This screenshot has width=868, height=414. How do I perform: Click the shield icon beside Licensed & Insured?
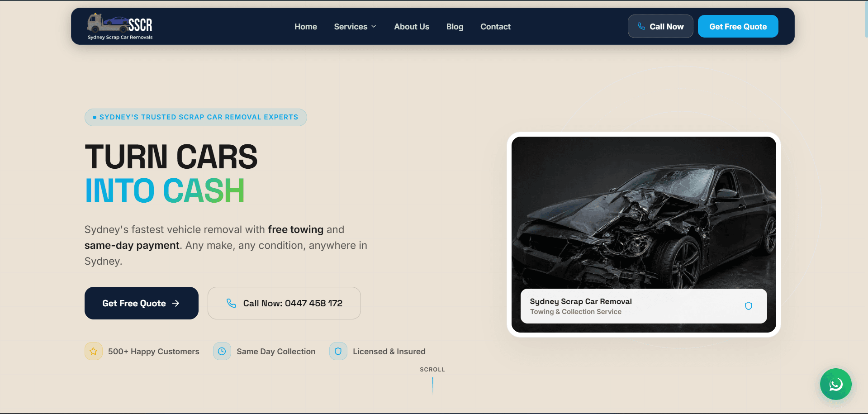coord(338,351)
